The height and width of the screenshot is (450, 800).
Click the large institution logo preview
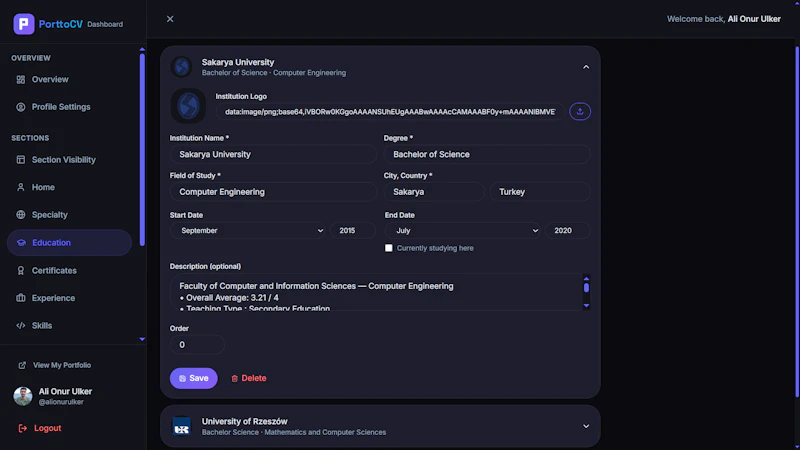pos(188,106)
